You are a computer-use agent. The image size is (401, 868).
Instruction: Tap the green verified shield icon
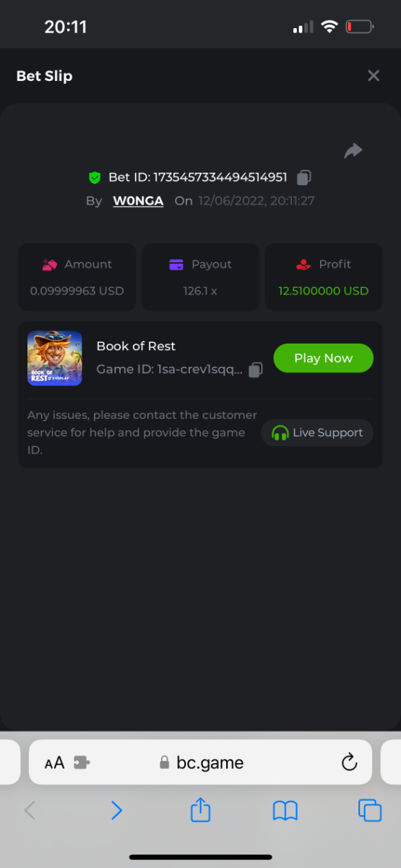pyautogui.click(x=95, y=177)
